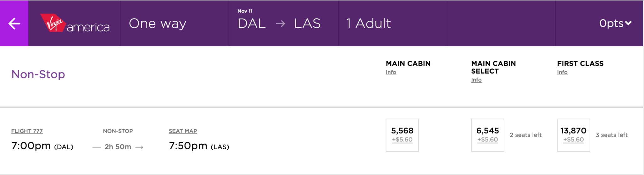Open the First Class Info link
The width and height of the screenshot is (644, 175).
(562, 72)
